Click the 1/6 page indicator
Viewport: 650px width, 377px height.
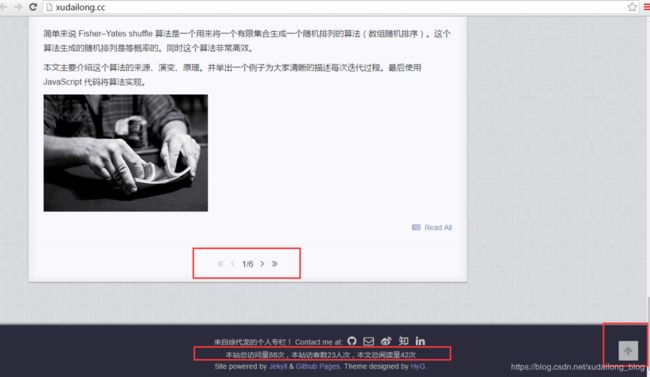coord(247,264)
